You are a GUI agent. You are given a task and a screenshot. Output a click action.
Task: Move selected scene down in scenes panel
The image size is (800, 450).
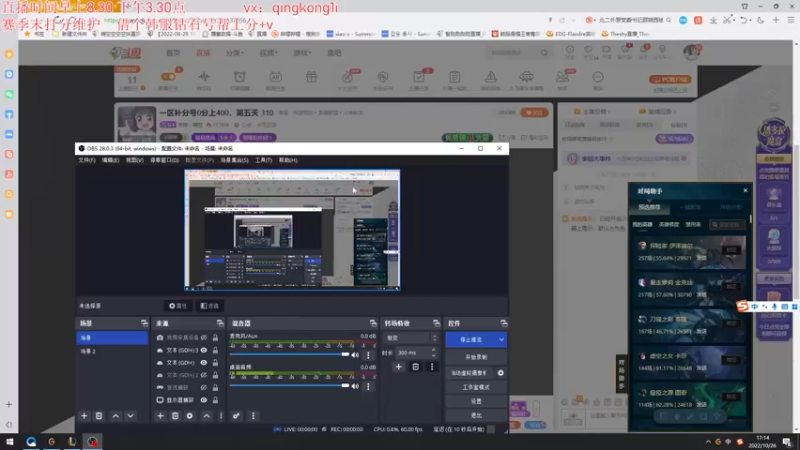pyautogui.click(x=131, y=416)
